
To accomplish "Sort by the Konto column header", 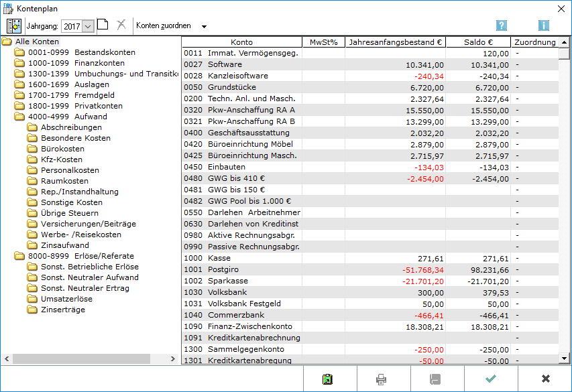I will (x=242, y=42).
